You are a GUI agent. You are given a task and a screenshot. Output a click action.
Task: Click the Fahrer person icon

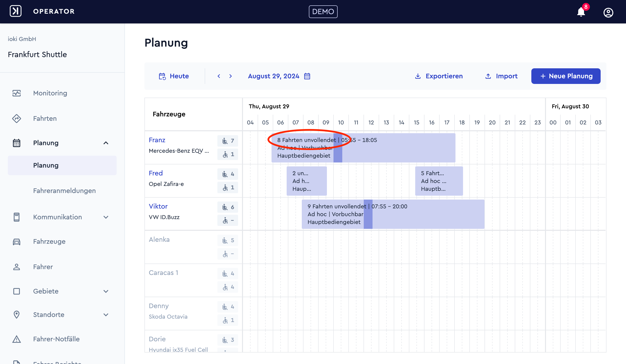coord(17,267)
